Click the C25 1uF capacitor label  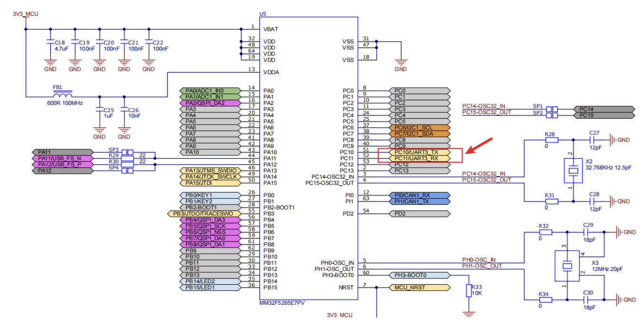coord(109,113)
